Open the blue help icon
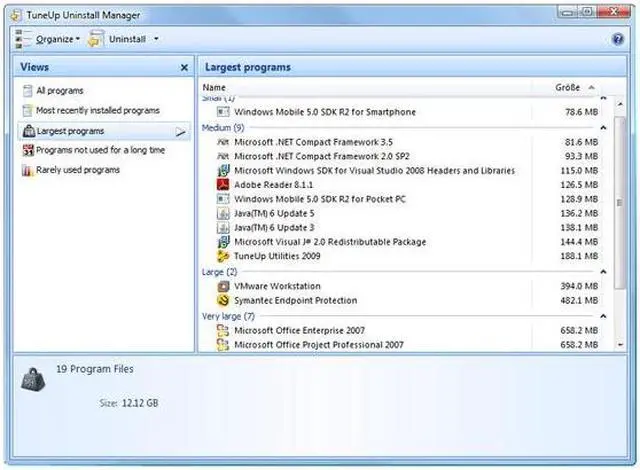The width and height of the screenshot is (640, 470). [618, 39]
